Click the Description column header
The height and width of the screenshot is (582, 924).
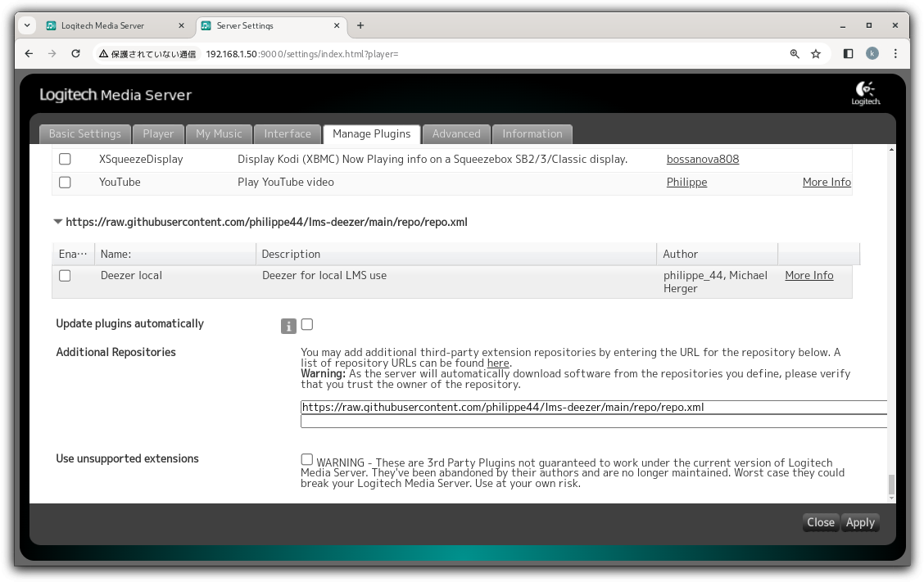point(456,254)
